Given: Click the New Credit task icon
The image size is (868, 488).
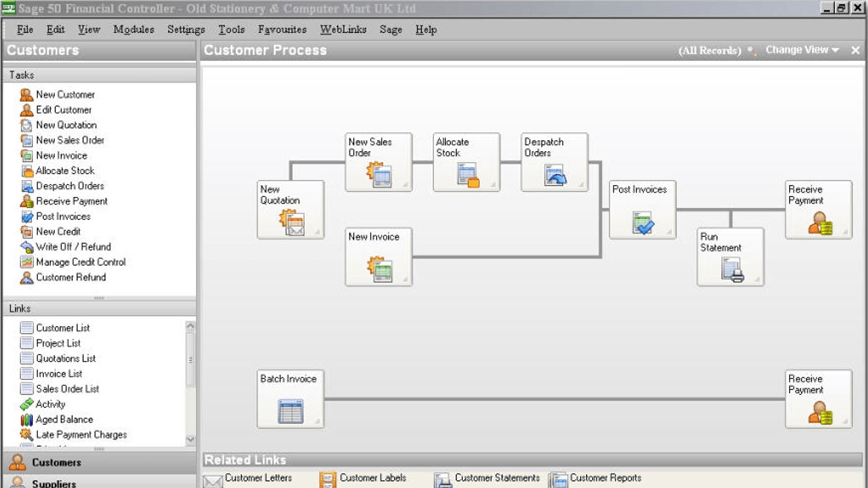Looking at the screenshot, I should click(26, 232).
